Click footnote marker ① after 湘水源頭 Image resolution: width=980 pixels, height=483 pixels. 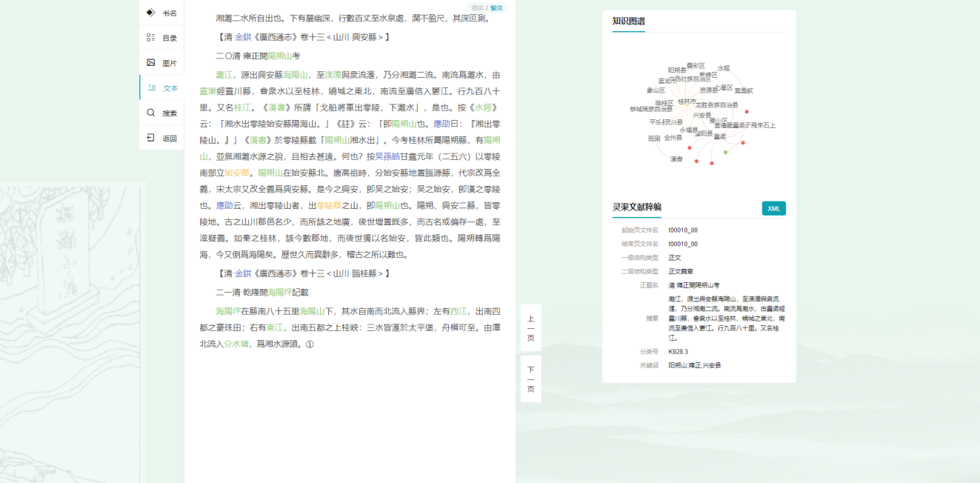310,344
